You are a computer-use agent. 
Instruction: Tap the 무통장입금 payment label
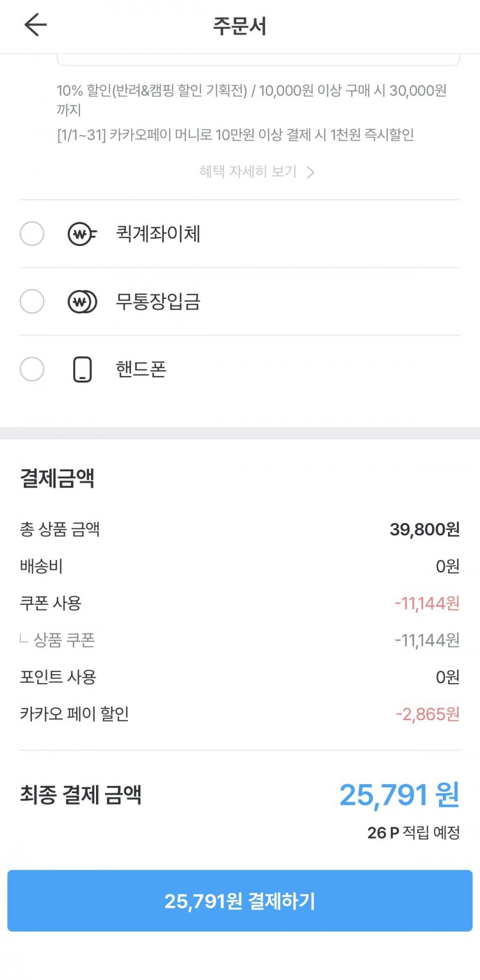158,302
